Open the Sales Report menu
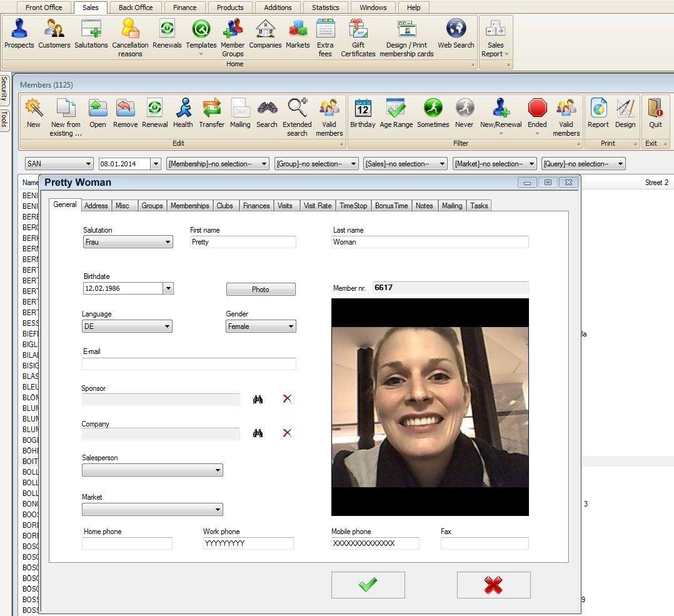Image resolution: width=674 pixels, height=616 pixels. (x=495, y=38)
